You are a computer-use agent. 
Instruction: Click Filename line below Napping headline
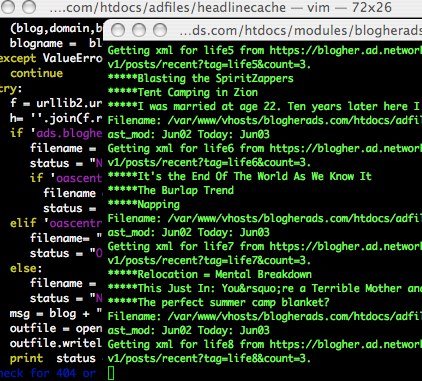click(x=265, y=218)
